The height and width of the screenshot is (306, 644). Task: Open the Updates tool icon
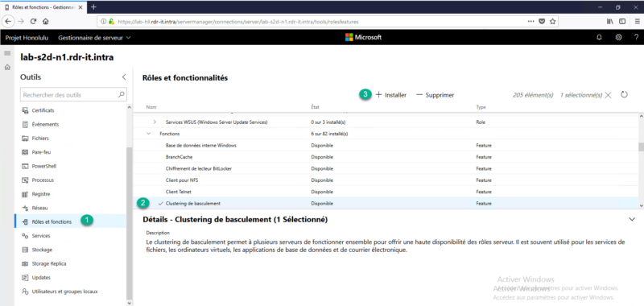click(24, 278)
